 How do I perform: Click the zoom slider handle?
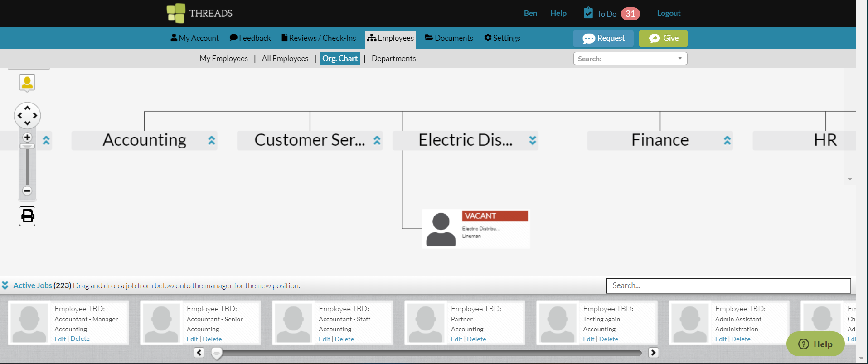click(x=27, y=146)
